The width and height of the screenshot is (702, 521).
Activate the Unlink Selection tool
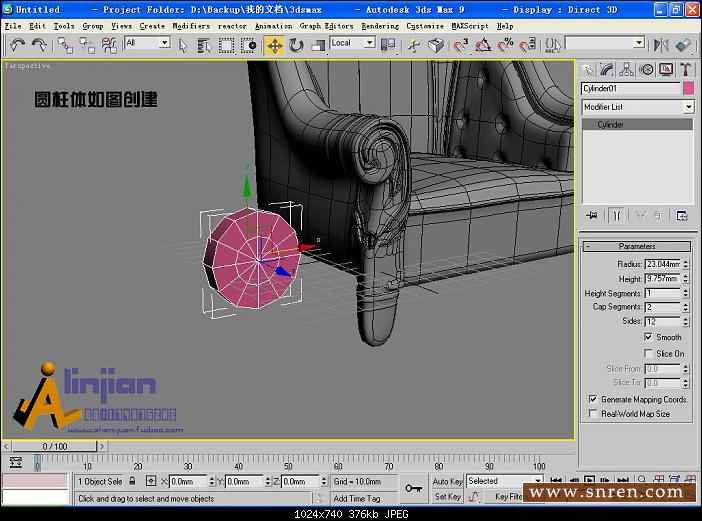[87, 45]
